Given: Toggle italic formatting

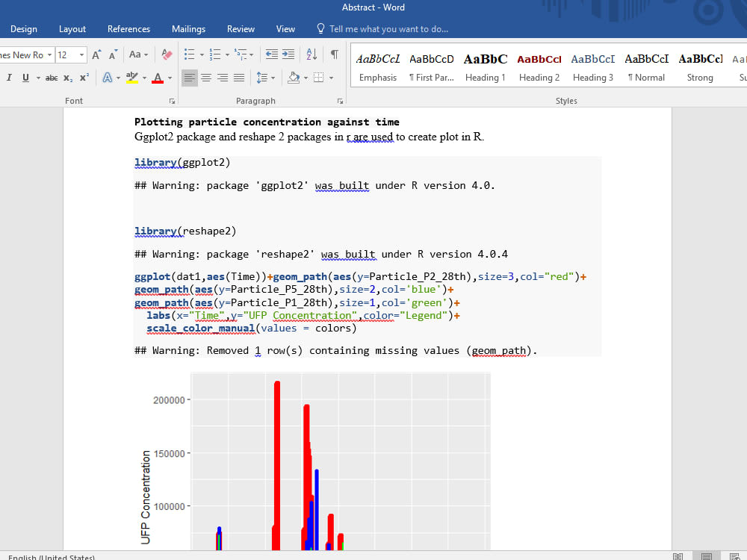Looking at the screenshot, I should click(9, 78).
